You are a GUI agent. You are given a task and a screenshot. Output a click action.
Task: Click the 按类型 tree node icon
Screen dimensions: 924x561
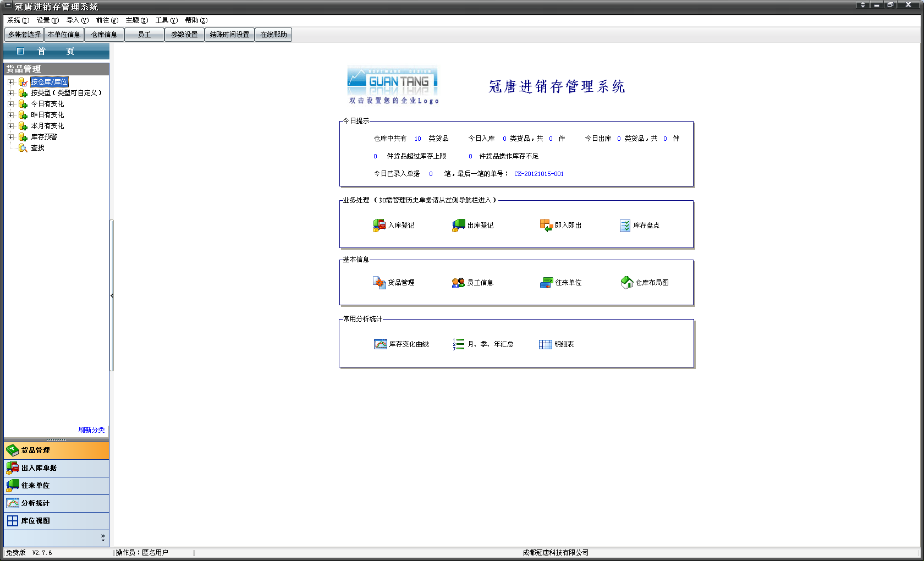[x=23, y=93]
